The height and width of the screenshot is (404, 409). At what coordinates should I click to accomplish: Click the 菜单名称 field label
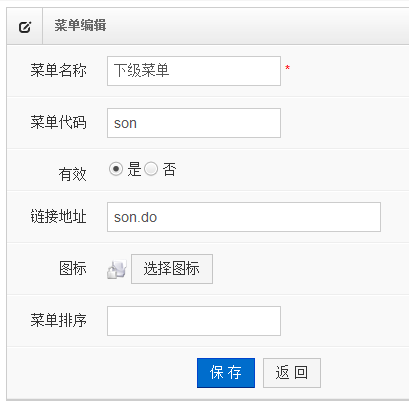click(59, 71)
